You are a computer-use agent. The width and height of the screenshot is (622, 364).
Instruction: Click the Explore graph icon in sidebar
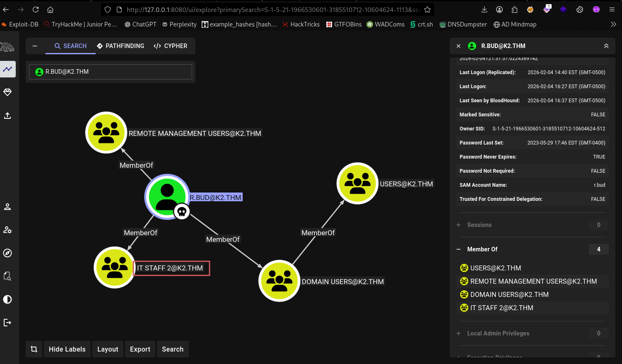7,69
